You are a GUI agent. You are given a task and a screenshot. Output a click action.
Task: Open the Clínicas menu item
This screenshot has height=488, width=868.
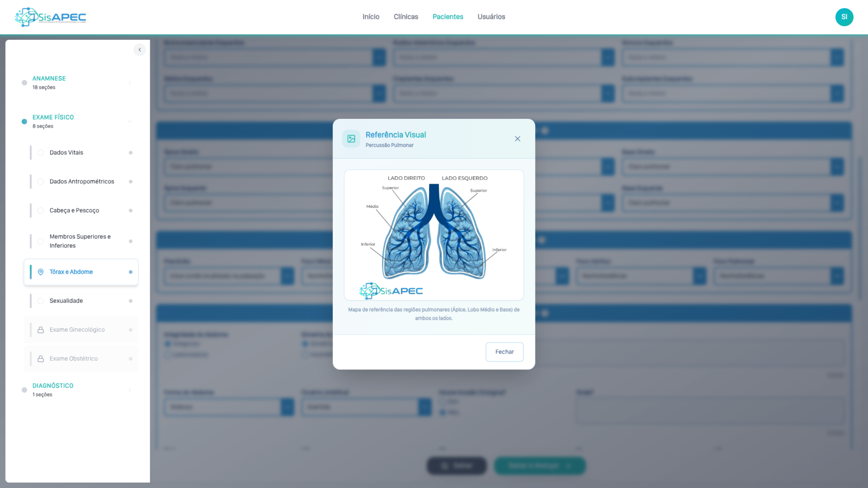tap(406, 17)
